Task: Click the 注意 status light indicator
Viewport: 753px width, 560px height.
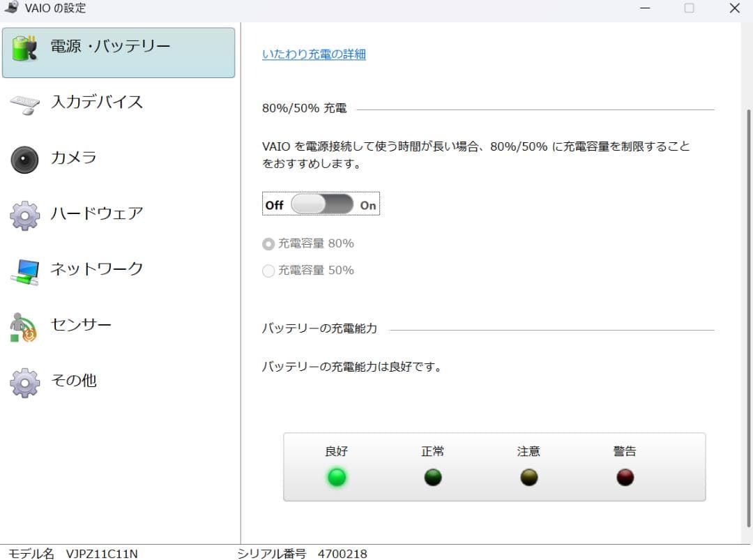Action: [528, 477]
